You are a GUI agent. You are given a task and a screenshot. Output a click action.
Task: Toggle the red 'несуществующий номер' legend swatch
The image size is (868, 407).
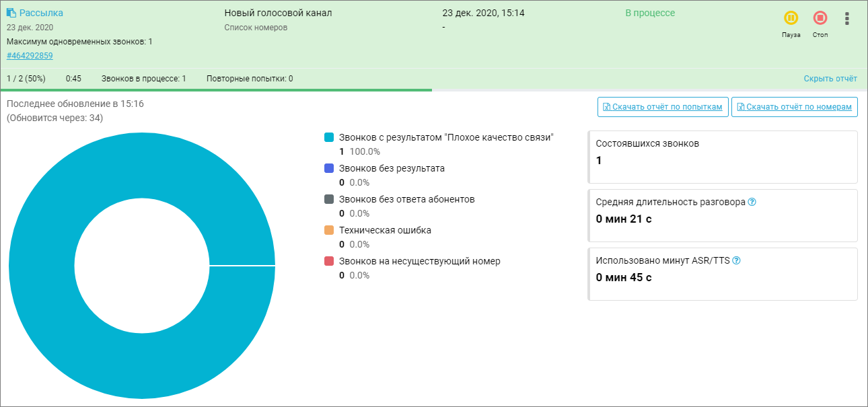click(329, 261)
